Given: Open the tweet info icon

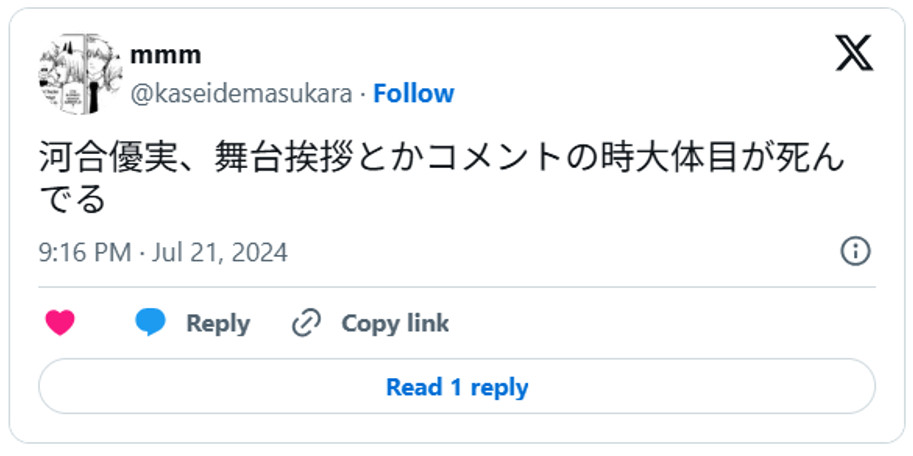Looking at the screenshot, I should [855, 252].
